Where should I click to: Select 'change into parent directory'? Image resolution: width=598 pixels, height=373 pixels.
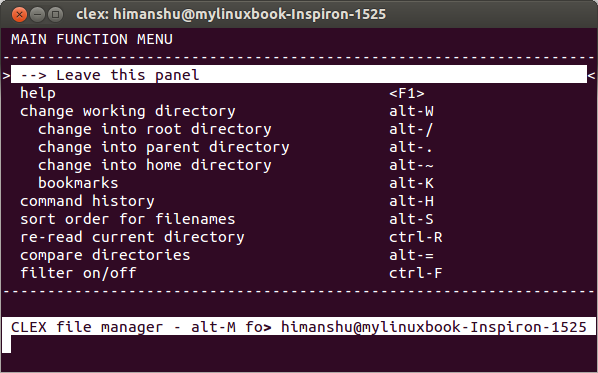[x=164, y=147]
